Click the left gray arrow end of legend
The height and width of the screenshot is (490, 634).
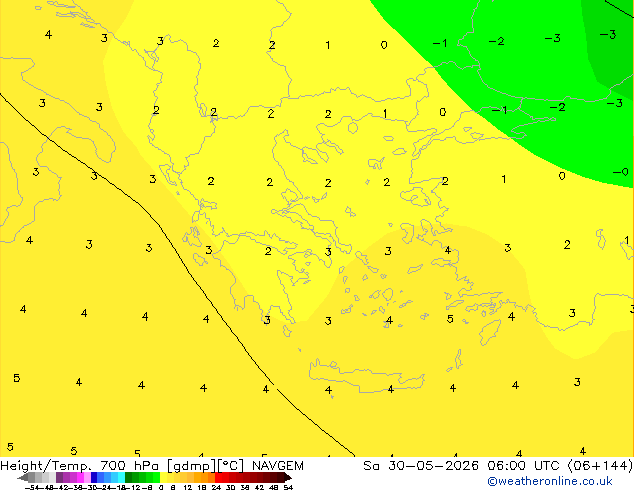click(23, 477)
